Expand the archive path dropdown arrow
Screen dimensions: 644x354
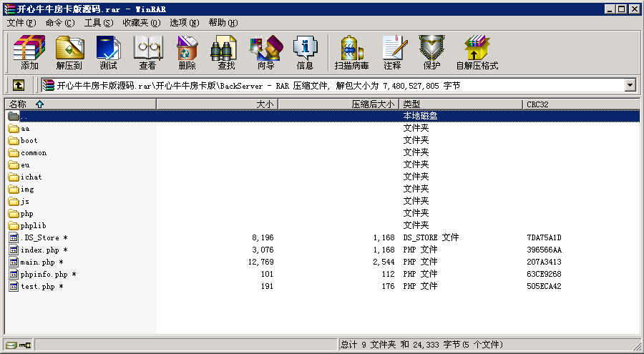pyautogui.click(x=630, y=85)
